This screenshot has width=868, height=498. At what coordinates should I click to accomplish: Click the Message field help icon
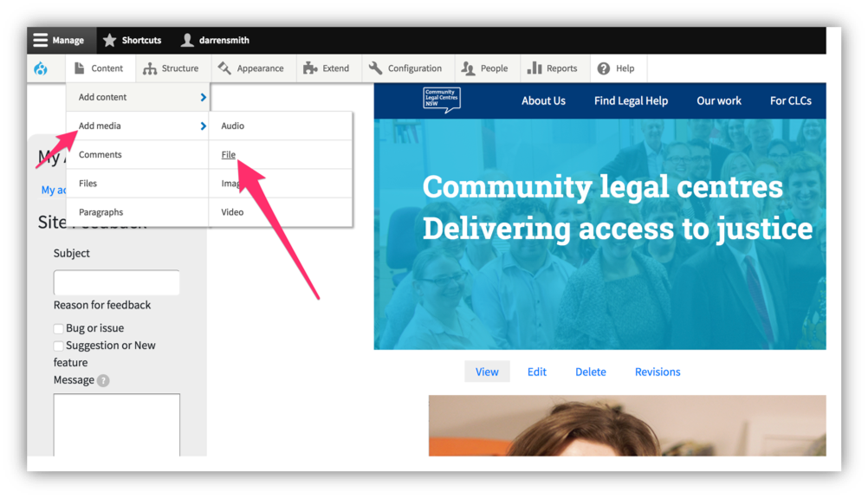tap(103, 380)
